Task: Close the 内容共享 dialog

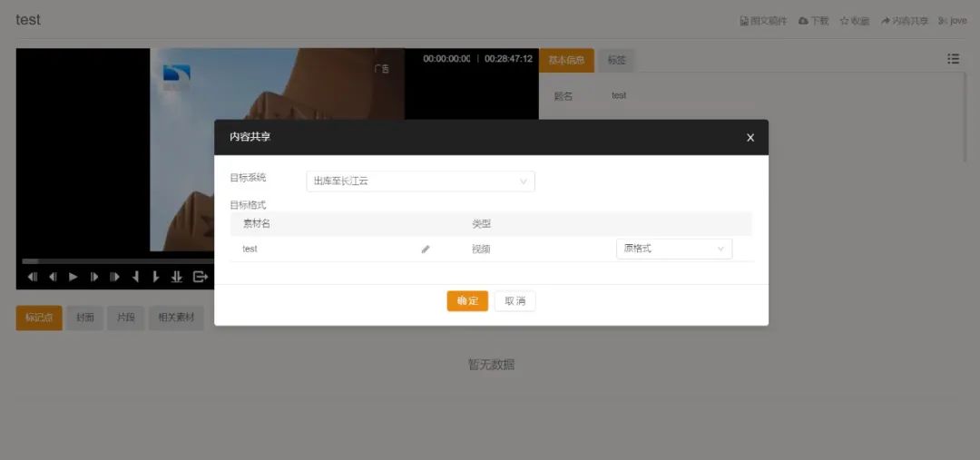Action: 750,138
